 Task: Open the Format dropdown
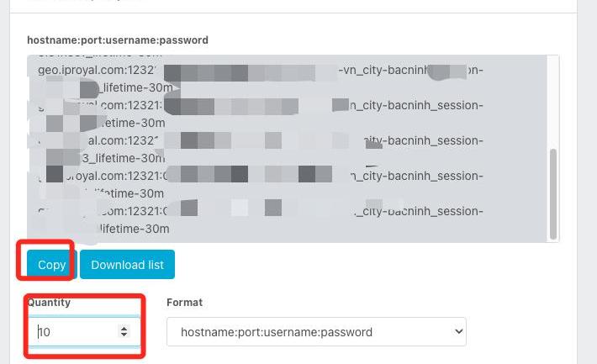click(316, 331)
